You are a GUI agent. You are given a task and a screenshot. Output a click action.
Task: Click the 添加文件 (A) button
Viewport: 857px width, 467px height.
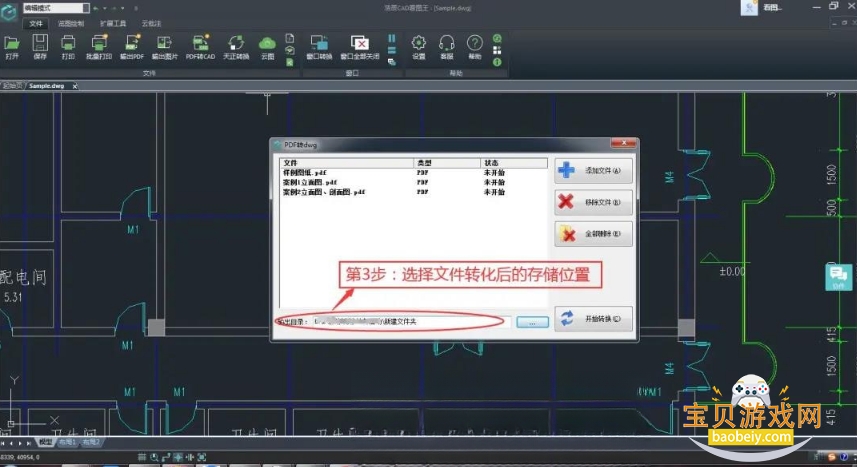click(x=594, y=171)
